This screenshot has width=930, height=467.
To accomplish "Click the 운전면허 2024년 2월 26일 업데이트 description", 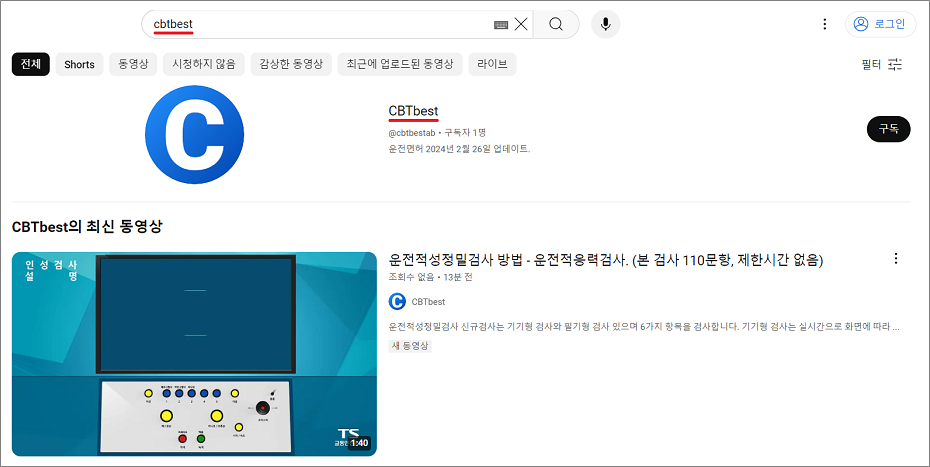I will click(459, 149).
